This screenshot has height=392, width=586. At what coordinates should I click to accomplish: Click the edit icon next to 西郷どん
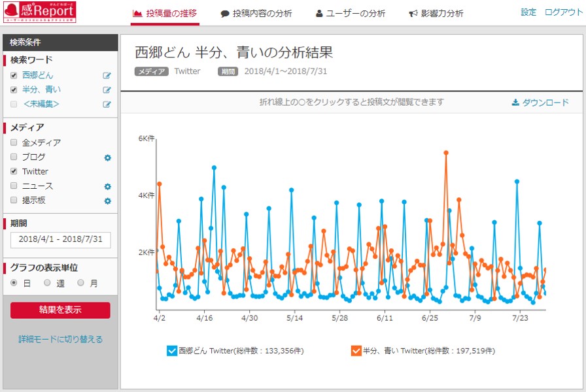tap(107, 76)
